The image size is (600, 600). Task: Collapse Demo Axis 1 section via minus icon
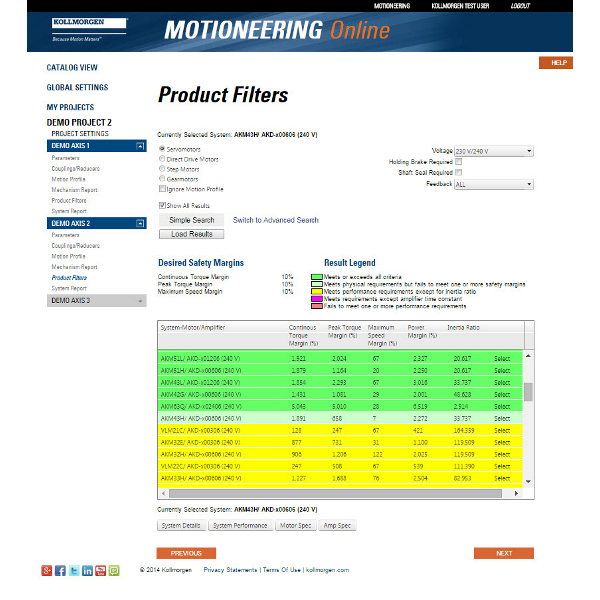(x=140, y=146)
